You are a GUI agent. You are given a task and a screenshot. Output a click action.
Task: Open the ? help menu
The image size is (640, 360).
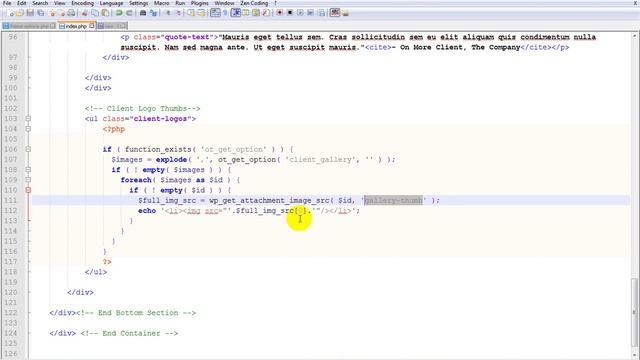pyautogui.click(x=276, y=3)
